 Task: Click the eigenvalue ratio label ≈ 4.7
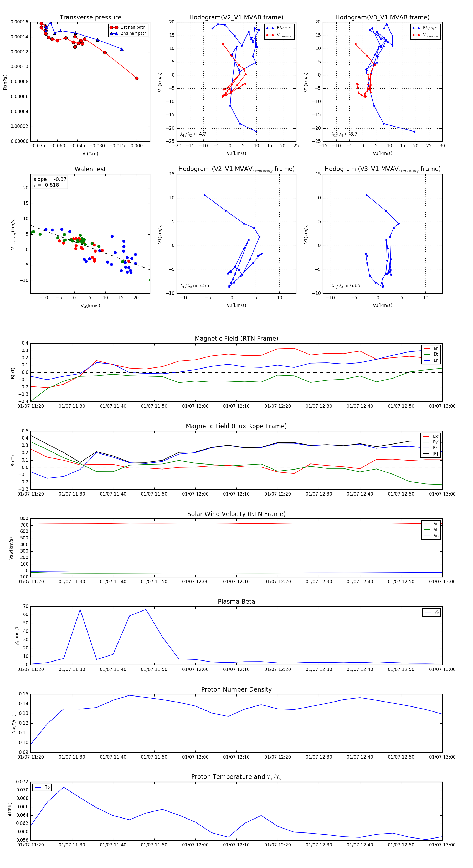(x=193, y=134)
